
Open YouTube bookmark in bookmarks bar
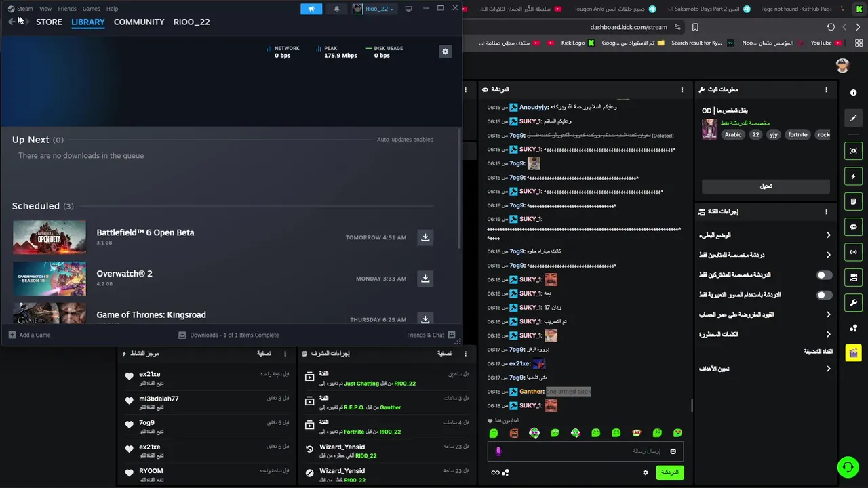[x=827, y=43]
